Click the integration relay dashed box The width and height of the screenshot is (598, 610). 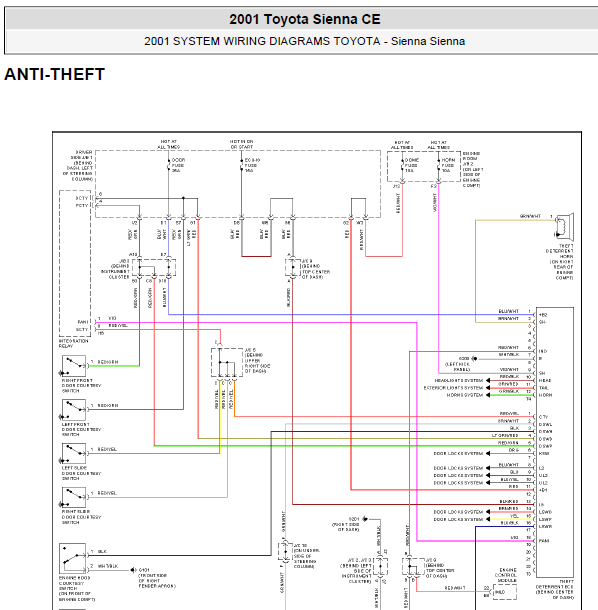point(75,263)
